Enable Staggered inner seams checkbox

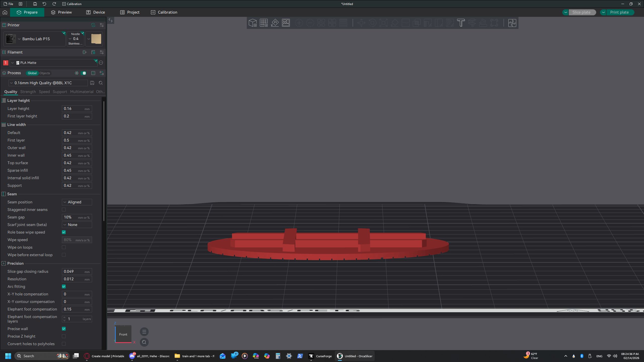tap(64, 210)
